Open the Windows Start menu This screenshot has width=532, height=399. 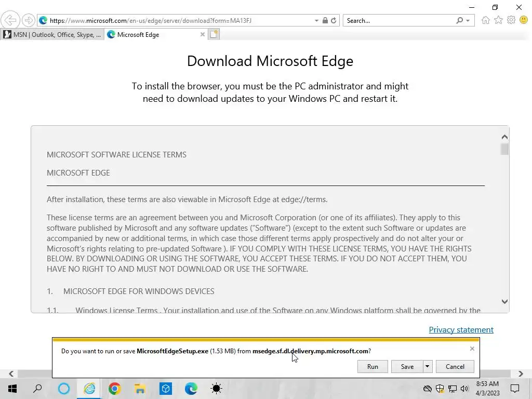tap(12, 389)
